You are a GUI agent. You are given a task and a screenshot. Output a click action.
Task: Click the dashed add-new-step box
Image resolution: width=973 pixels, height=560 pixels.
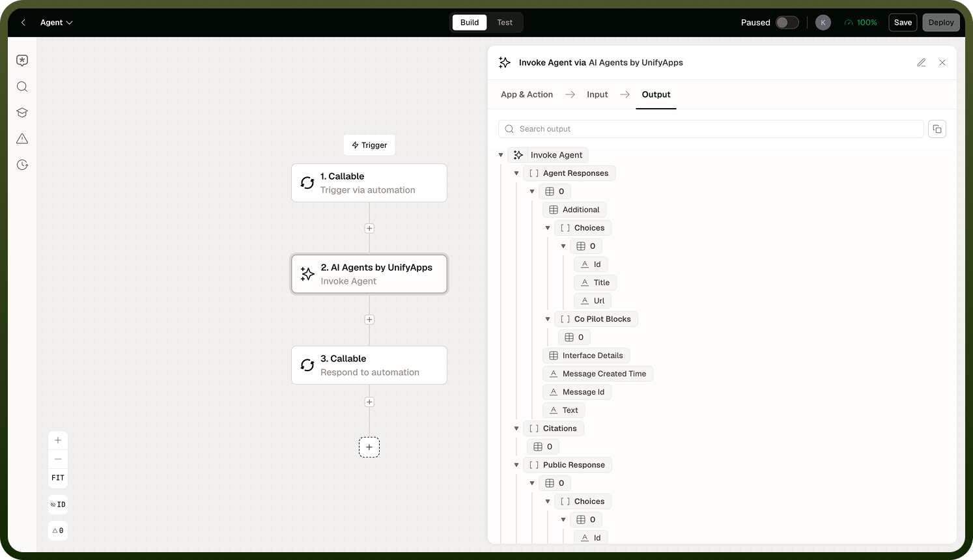point(369,447)
